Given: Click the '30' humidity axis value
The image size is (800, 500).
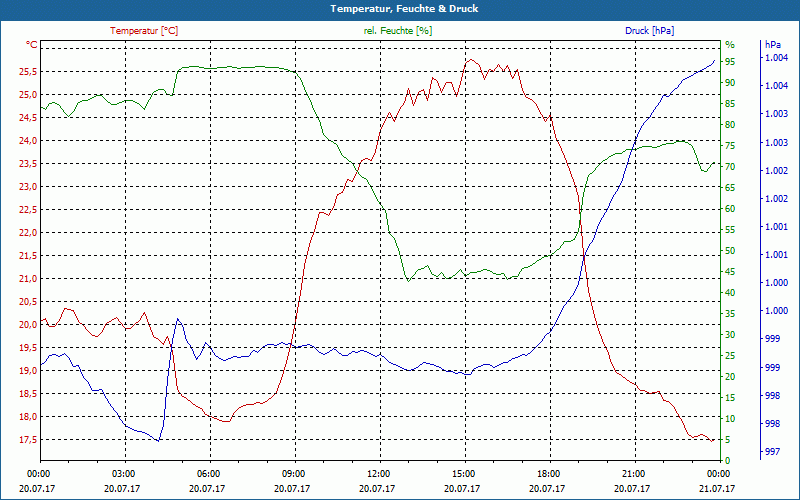Looking at the screenshot, I should coord(730,335).
